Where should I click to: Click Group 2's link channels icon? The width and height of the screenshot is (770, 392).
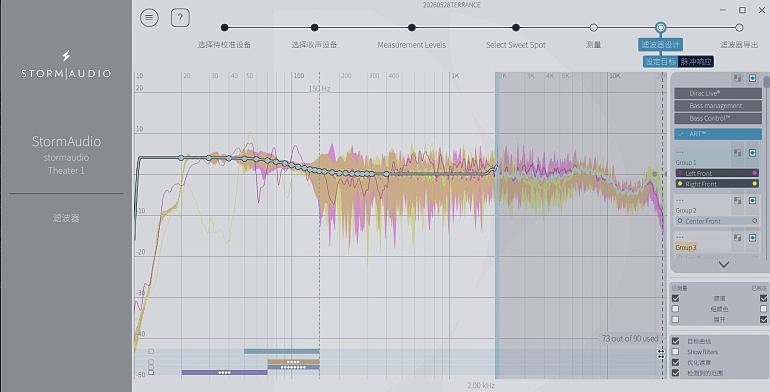point(737,200)
